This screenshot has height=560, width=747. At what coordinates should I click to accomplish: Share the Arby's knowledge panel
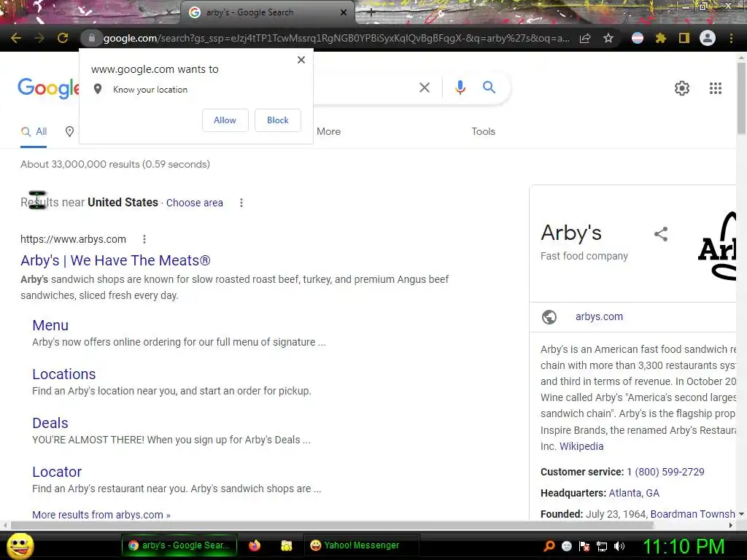[x=661, y=234]
